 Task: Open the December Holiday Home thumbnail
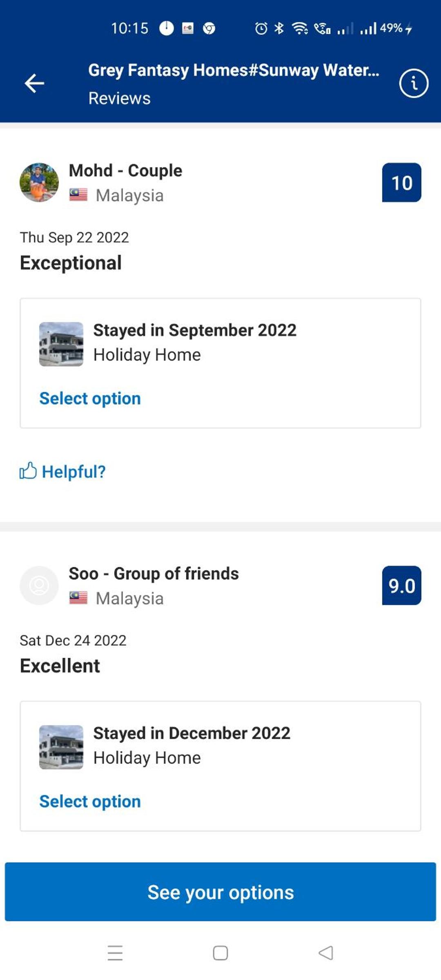(x=61, y=747)
